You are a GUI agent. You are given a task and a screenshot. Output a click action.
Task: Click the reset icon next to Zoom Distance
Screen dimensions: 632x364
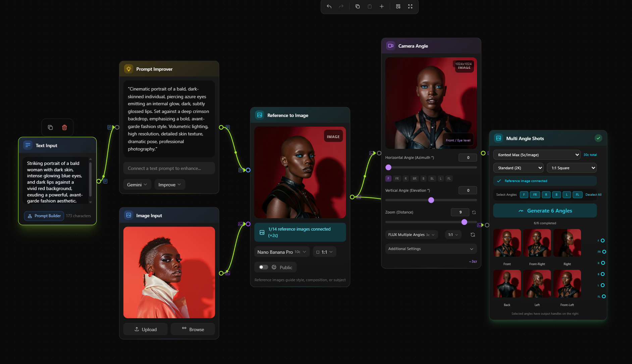coord(473,212)
